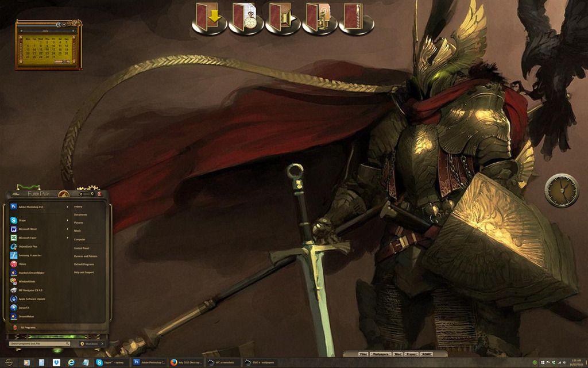Expand Microsoft Excel jump list arrow
Viewport: 588px width, 368px height.
[x=68, y=237]
